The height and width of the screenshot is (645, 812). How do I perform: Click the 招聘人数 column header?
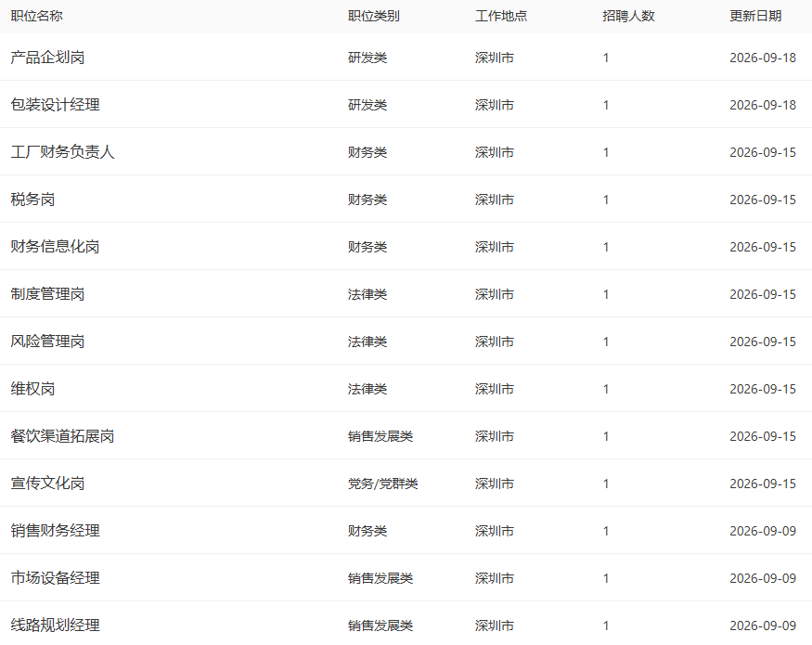tap(628, 16)
